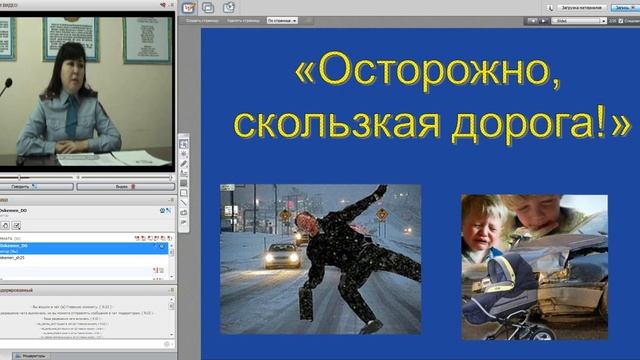
Task: Click scroll up arrow of chat history
Action: coord(171,299)
